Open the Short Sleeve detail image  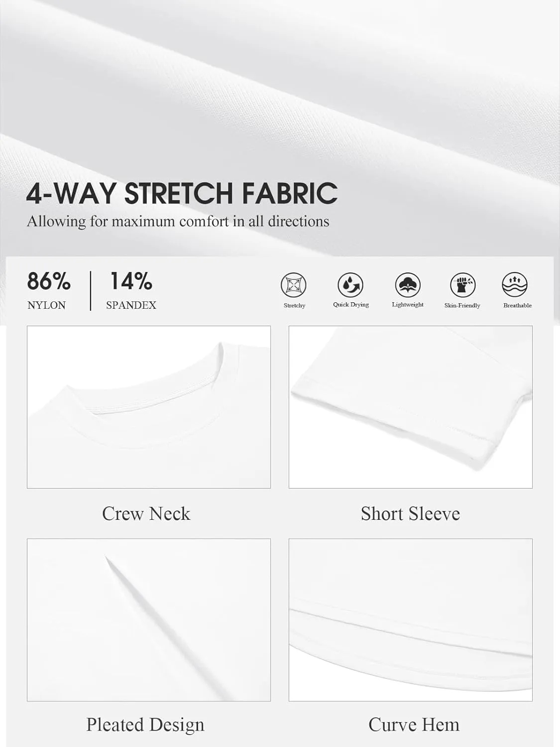pyautogui.click(x=411, y=407)
